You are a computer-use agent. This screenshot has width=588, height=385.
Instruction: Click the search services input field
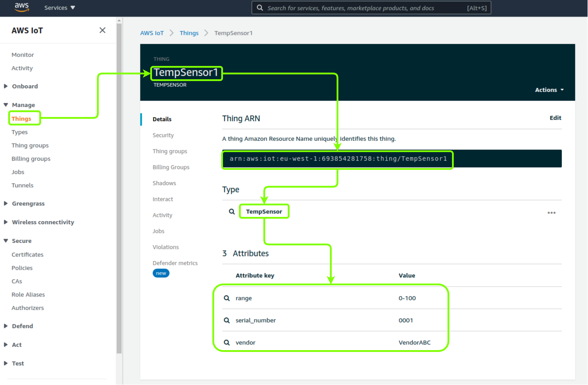pos(371,8)
